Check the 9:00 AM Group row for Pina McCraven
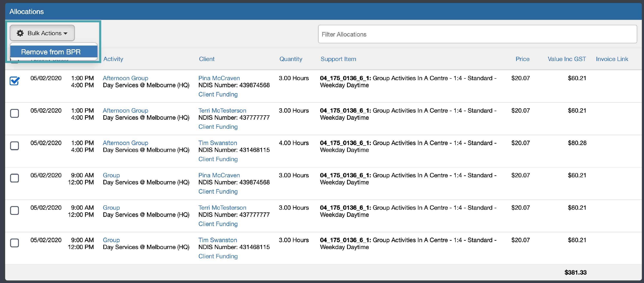This screenshot has width=644, height=283. [15, 178]
